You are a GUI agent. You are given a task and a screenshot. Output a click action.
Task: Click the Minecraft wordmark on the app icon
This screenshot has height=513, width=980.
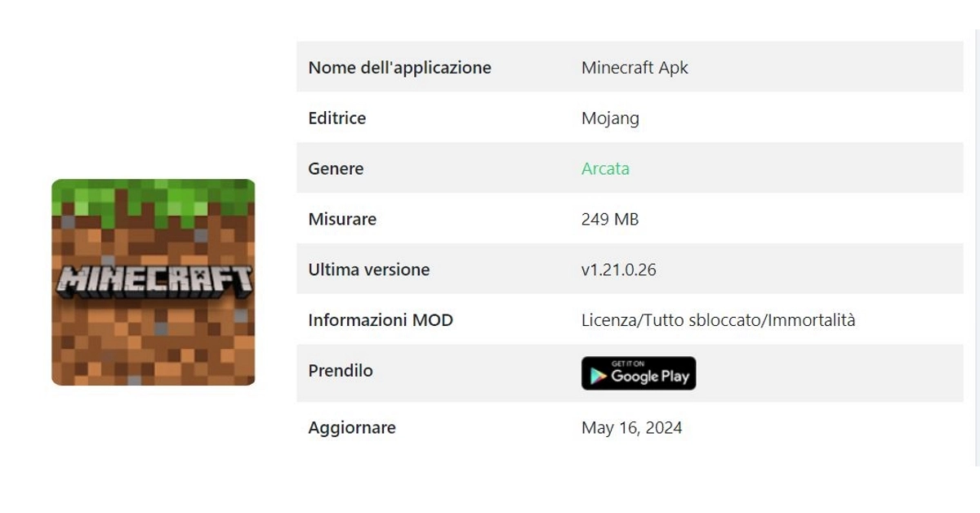click(x=154, y=280)
